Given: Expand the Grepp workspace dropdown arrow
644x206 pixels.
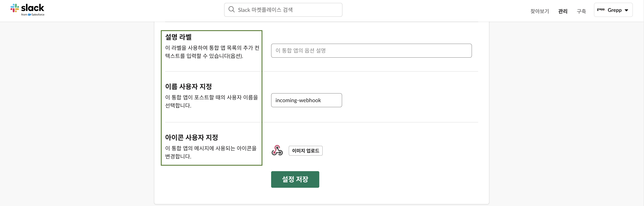Looking at the screenshot, I should click(x=626, y=10).
